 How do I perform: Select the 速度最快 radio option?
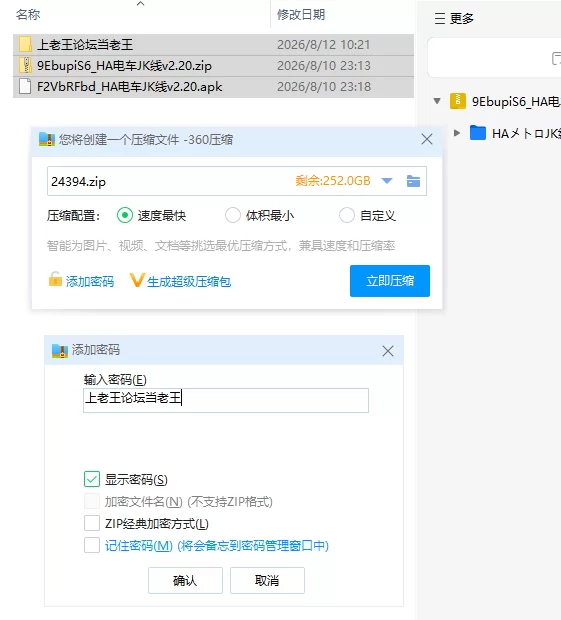coord(125,215)
